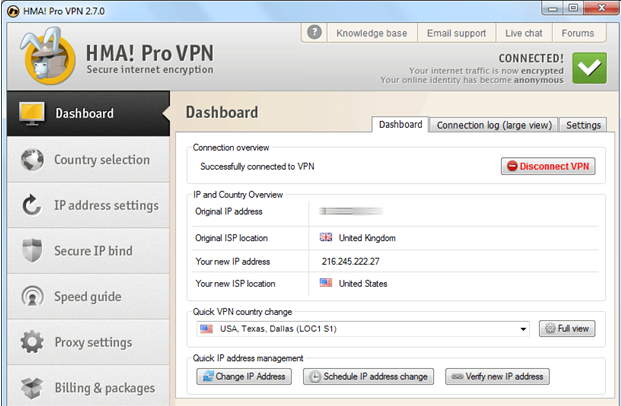Image resolution: width=621 pixels, height=406 pixels.
Task: Click the Dashboard monitor icon in the sidebar
Action: coord(32,114)
